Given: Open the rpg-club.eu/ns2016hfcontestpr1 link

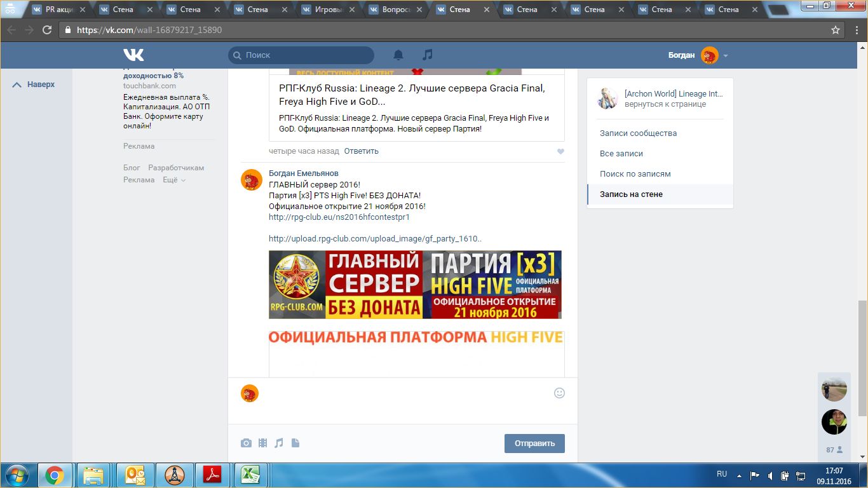Looking at the screenshot, I should (339, 217).
